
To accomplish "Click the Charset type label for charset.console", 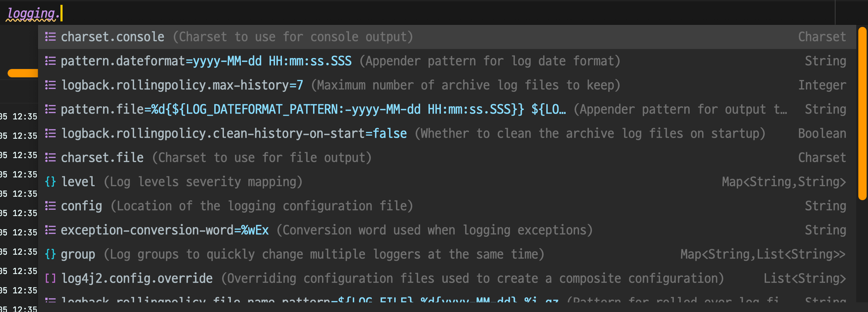I will (822, 37).
